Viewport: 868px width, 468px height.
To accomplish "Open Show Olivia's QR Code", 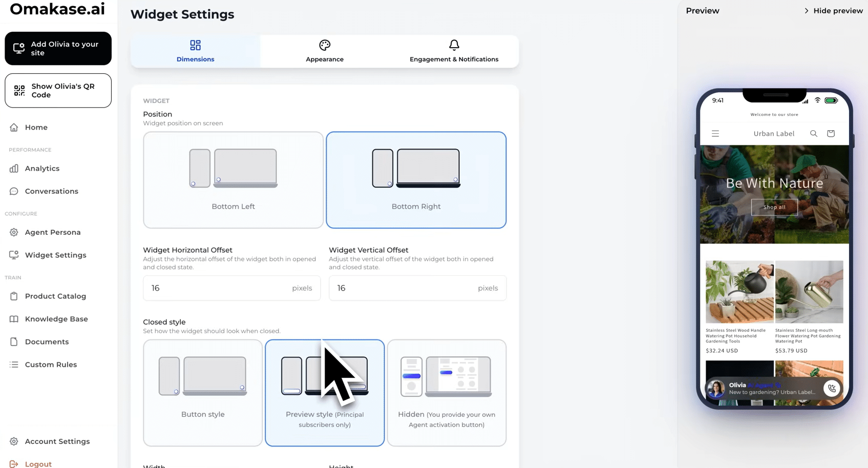I will click(x=58, y=90).
